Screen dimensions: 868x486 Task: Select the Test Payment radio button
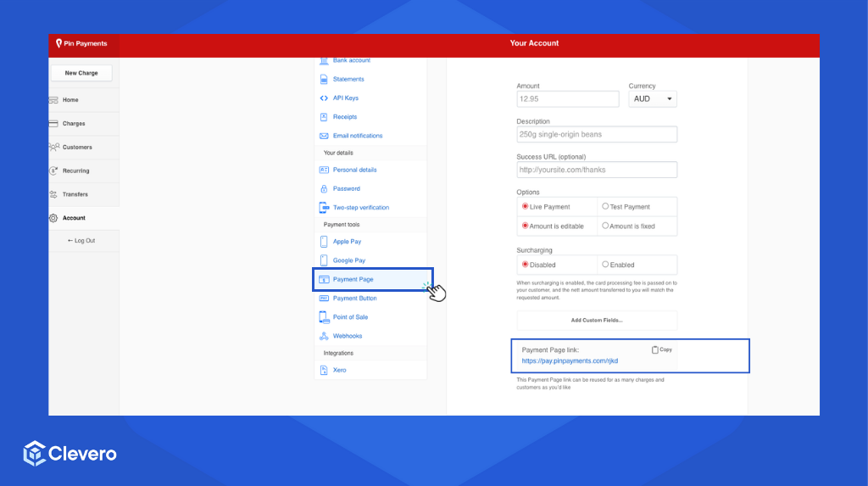click(x=605, y=206)
